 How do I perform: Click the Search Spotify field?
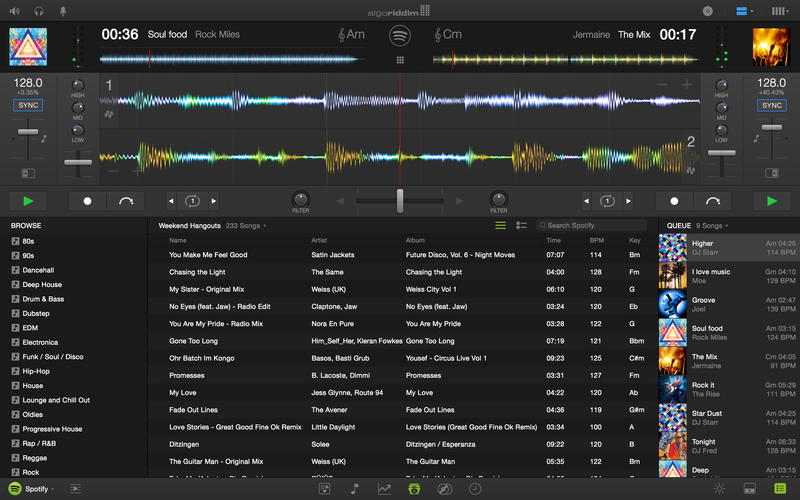(x=595, y=226)
